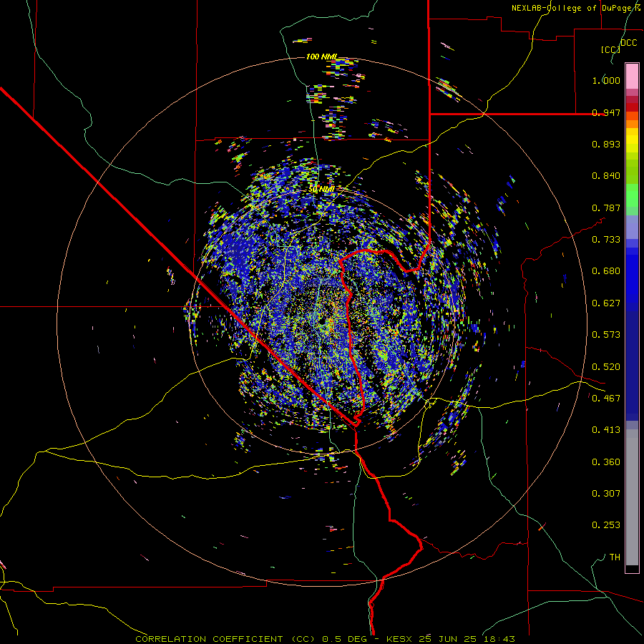This screenshot has width=644, height=644.
Task: Click the 100 NMI range ring label
Action: click(321, 57)
